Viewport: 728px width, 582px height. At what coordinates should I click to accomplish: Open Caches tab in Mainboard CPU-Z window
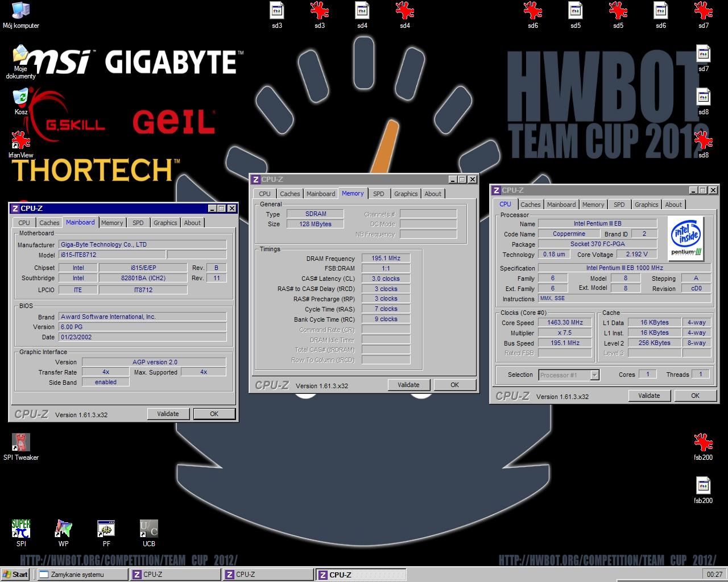(49, 223)
